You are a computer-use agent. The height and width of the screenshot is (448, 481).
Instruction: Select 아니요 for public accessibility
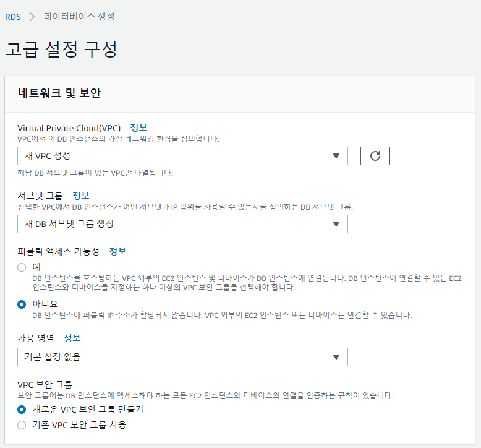point(22,304)
